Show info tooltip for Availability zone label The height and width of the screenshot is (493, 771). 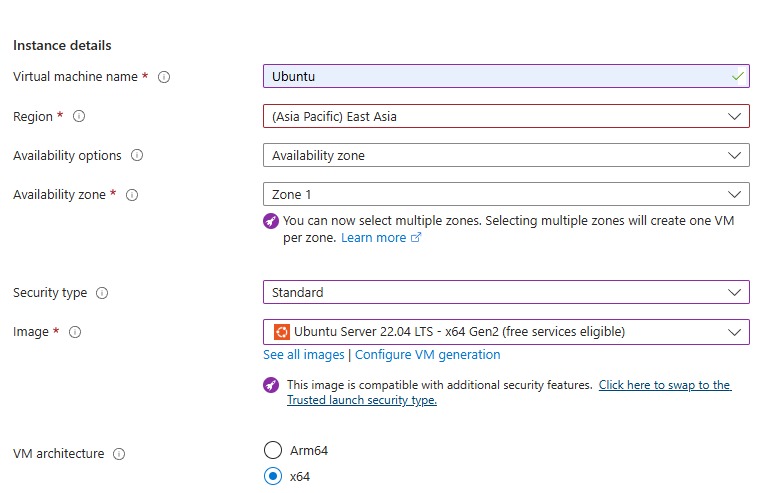[x=132, y=195]
